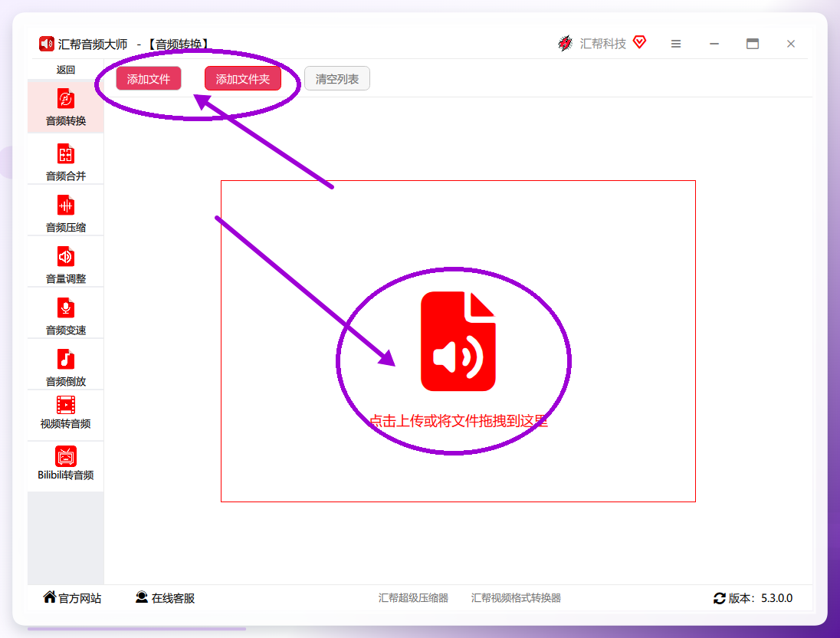Image resolution: width=840 pixels, height=638 pixels.
Task: Click the home icon for 官方网站
Action: (49, 597)
